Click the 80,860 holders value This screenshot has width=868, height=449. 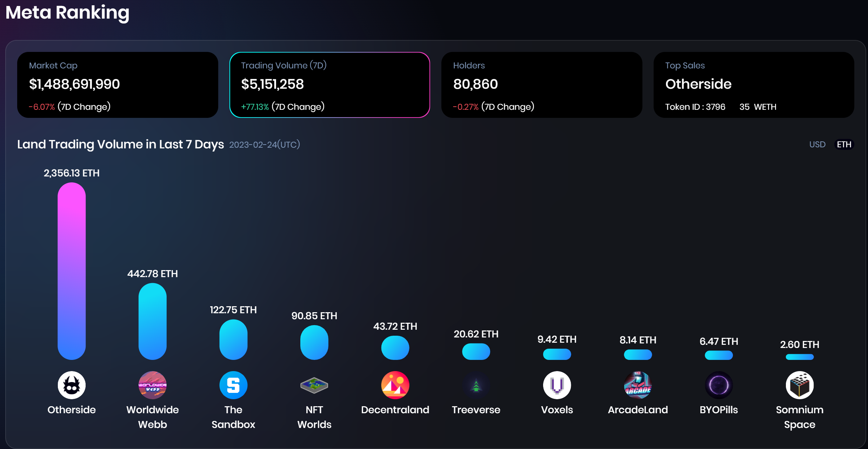point(475,84)
